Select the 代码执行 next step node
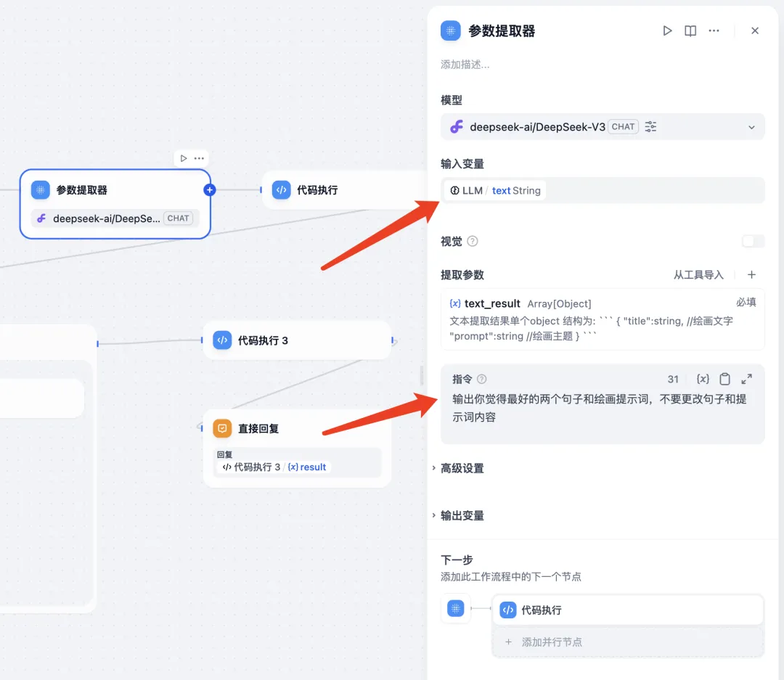This screenshot has width=784, height=680. point(627,610)
